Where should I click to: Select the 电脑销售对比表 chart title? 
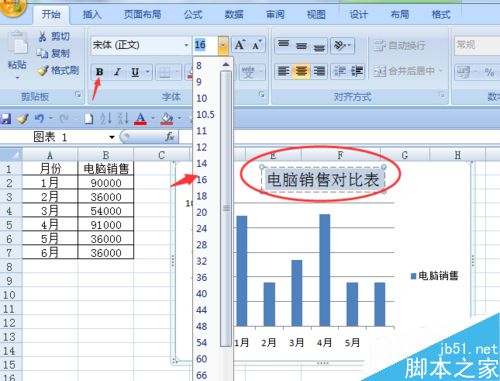click(323, 180)
